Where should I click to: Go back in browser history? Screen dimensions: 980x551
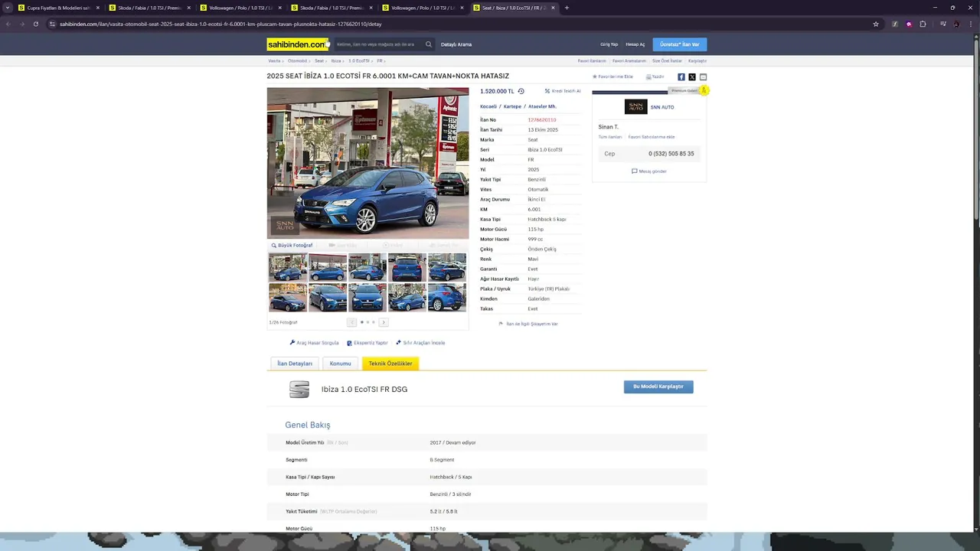click(8, 24)
